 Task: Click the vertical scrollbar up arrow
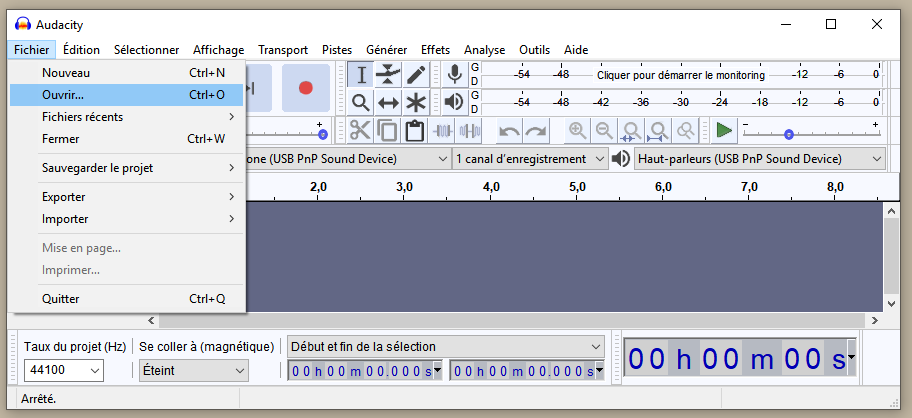point(890,209)
